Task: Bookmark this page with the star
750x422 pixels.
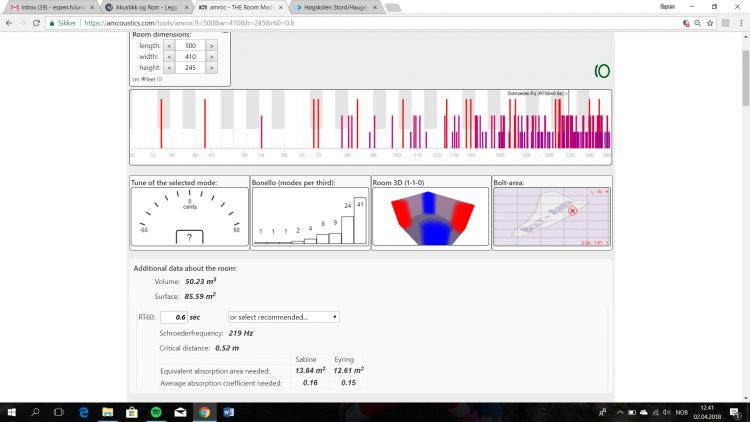Action: [x=710, y=23]
